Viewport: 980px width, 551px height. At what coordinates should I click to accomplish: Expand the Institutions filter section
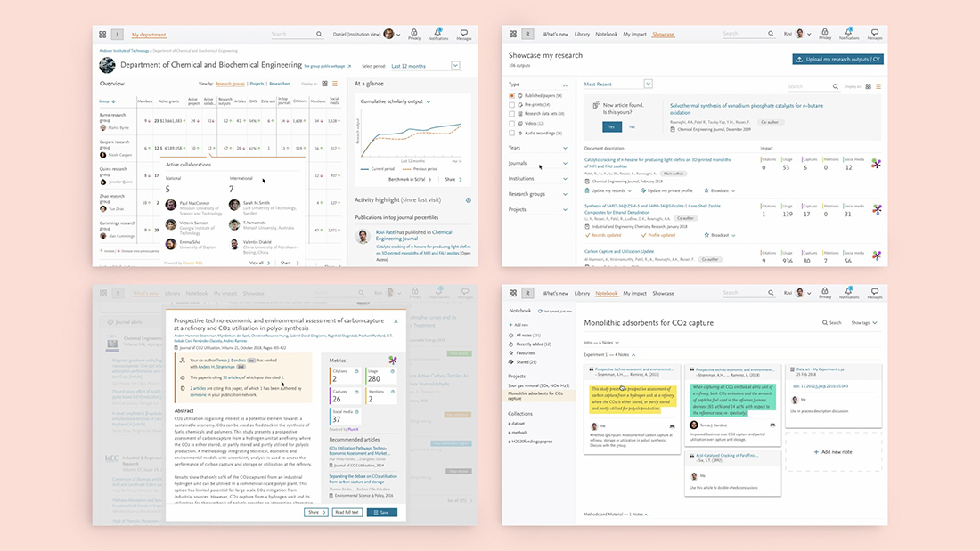(565, 179)
